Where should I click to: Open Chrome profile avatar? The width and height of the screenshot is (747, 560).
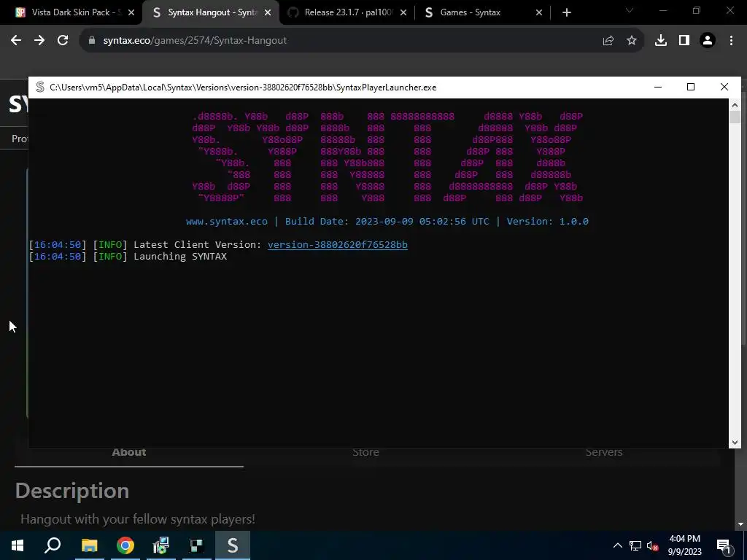(708, 41)
